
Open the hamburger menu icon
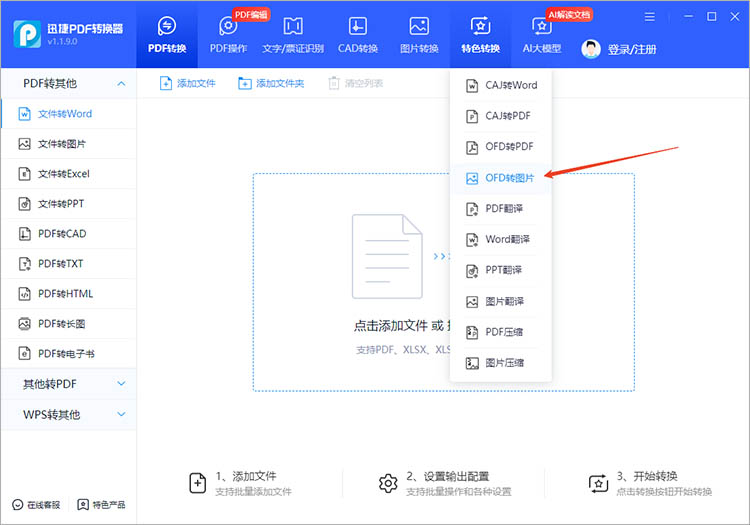(650, 17)
